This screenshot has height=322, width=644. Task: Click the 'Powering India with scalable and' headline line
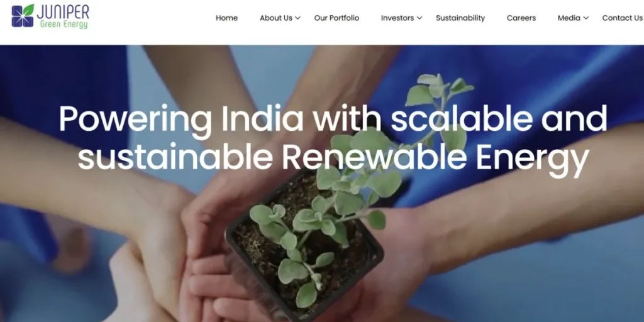(333, 119)
